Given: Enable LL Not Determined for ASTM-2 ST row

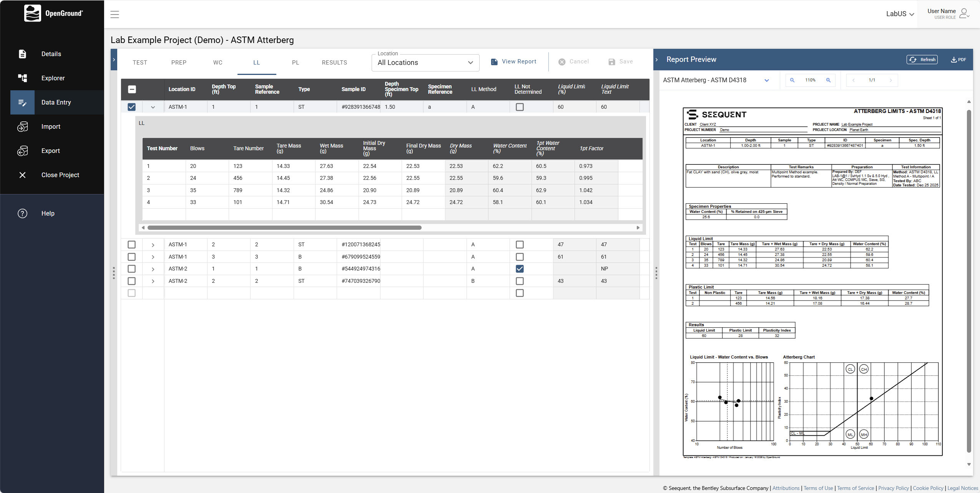Looking at the screenshot, I should click(x=520, y=281).
